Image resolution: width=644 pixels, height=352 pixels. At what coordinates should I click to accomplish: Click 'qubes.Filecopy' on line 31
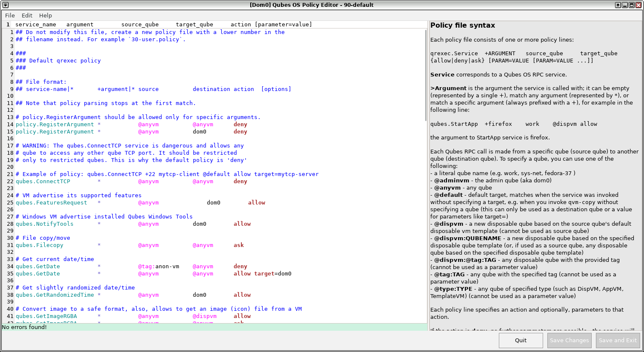(x=40, y=245)
